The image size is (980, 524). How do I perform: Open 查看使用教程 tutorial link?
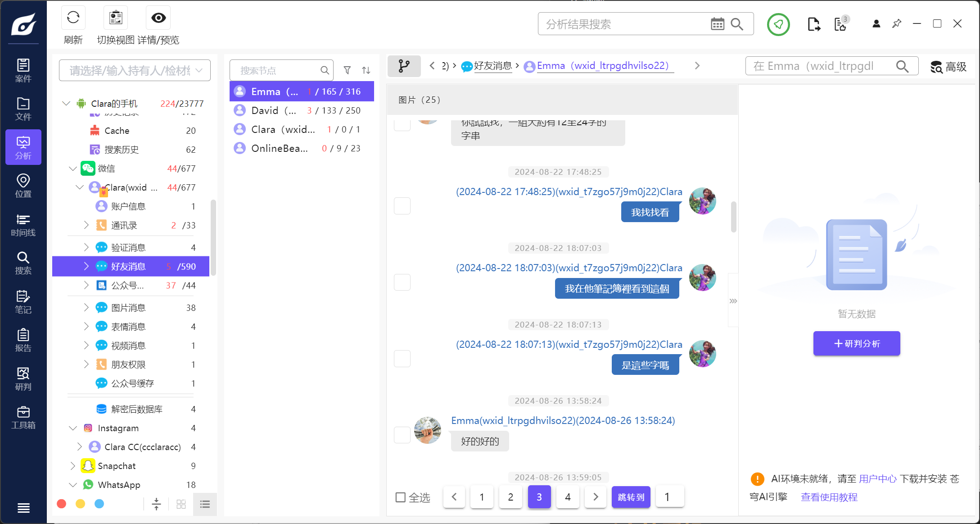[x=829, y=497]
